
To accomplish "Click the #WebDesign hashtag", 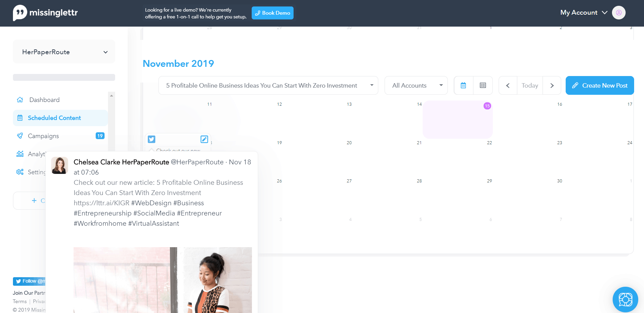I will pyautogui.click(x=151, y=203).
